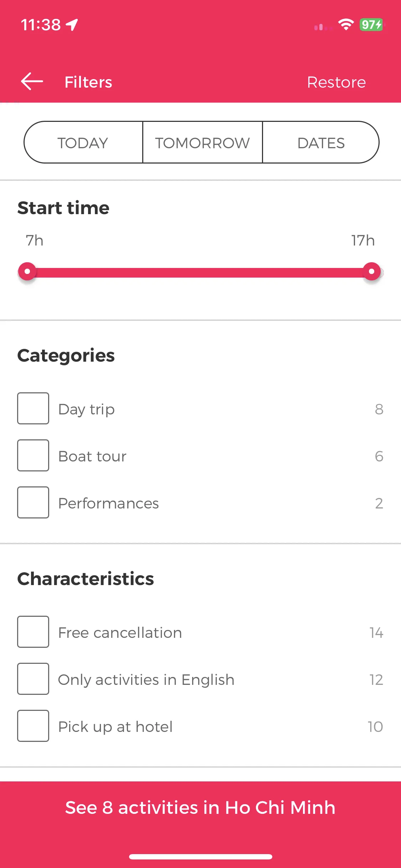
Task: Tap the home indicator bar
Action: pos(201,857)
